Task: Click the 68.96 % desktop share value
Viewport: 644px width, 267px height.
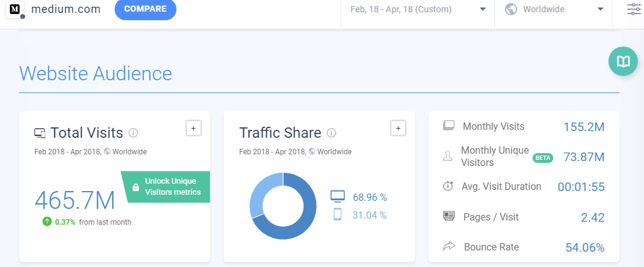Action: [x=369, y=198]
